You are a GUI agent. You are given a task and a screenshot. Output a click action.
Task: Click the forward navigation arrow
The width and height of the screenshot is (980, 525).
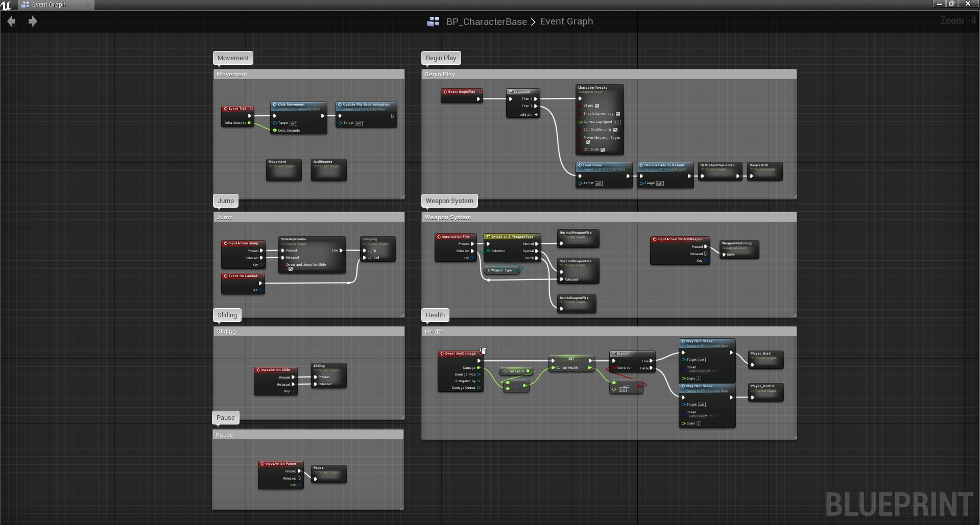click(33, 21)
